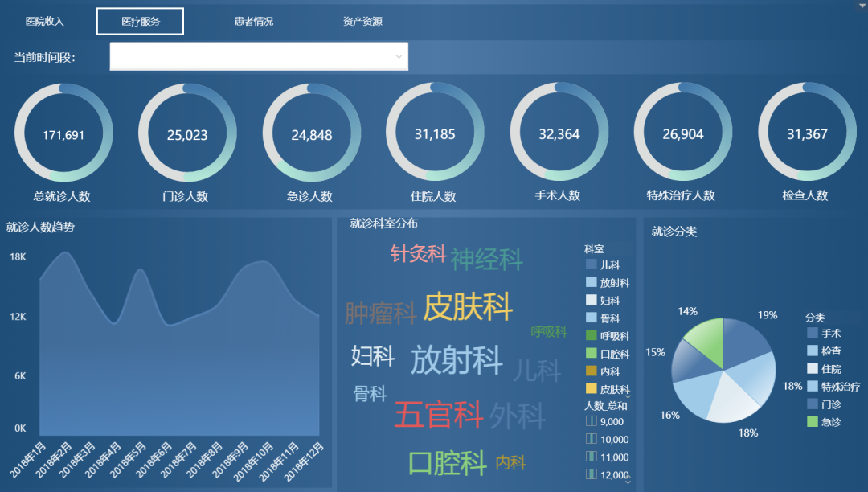Open the 资产资源 tab
This screenshot has width=868, height=492.
[x=361, y=21]
